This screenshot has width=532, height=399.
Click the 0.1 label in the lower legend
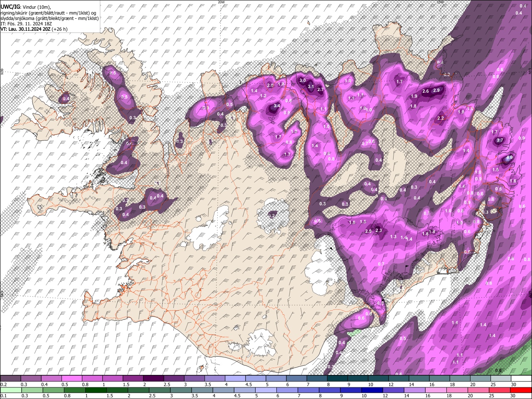pos(3,396)
